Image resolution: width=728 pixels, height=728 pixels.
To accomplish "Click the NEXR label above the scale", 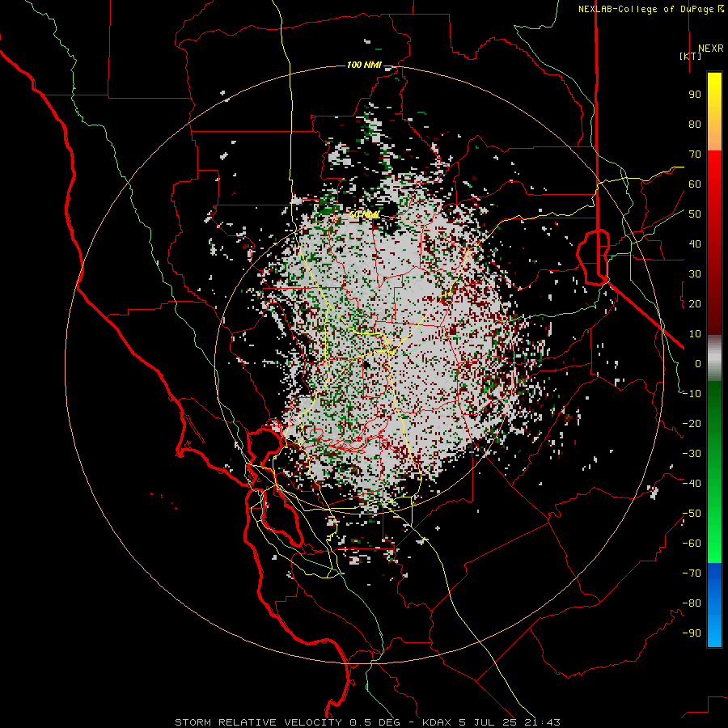I will pos(710,49).
